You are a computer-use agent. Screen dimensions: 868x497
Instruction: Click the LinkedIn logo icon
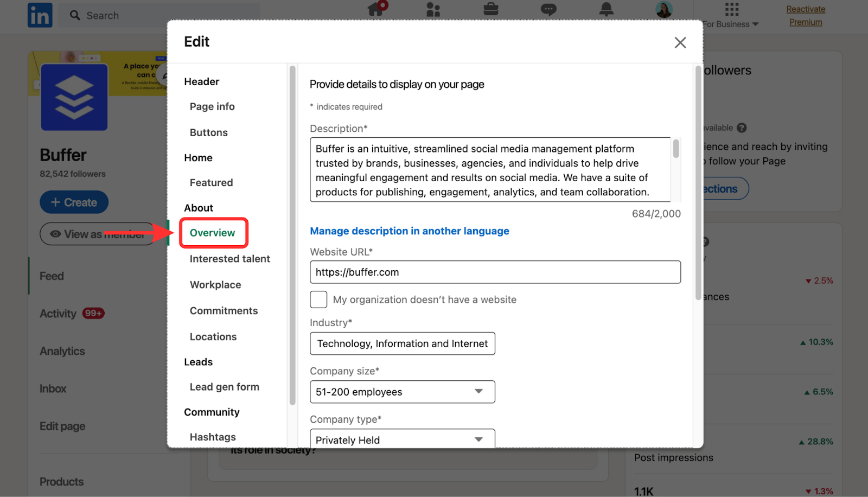40,15
